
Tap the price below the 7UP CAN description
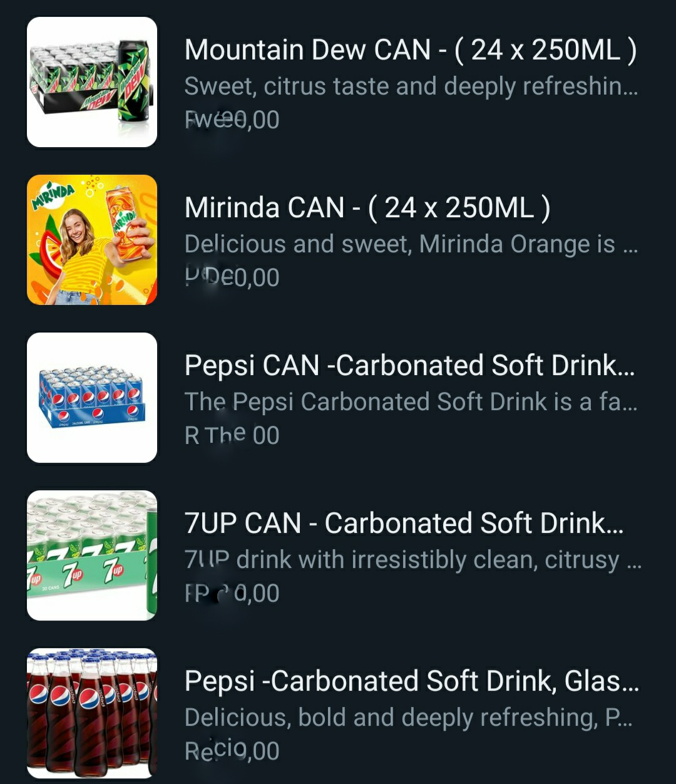point(232,593)
